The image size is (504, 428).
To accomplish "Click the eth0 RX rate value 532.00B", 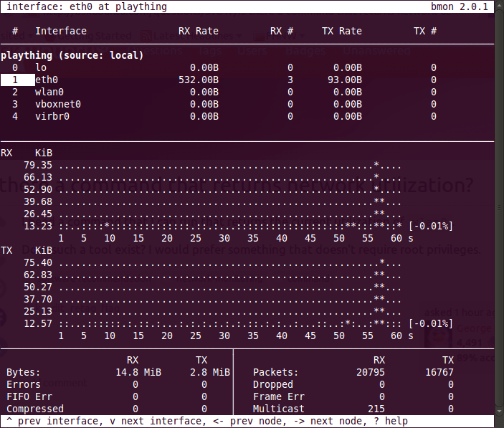I will [198, 80].
